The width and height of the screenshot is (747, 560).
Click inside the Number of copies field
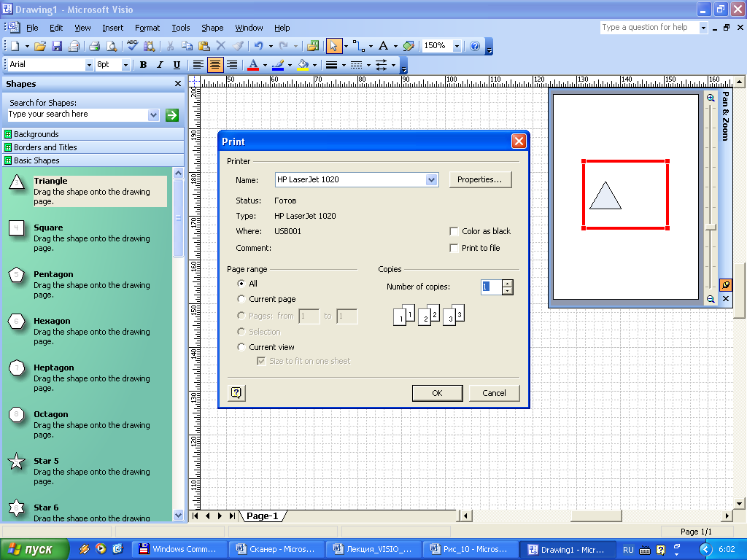point(490,287)
